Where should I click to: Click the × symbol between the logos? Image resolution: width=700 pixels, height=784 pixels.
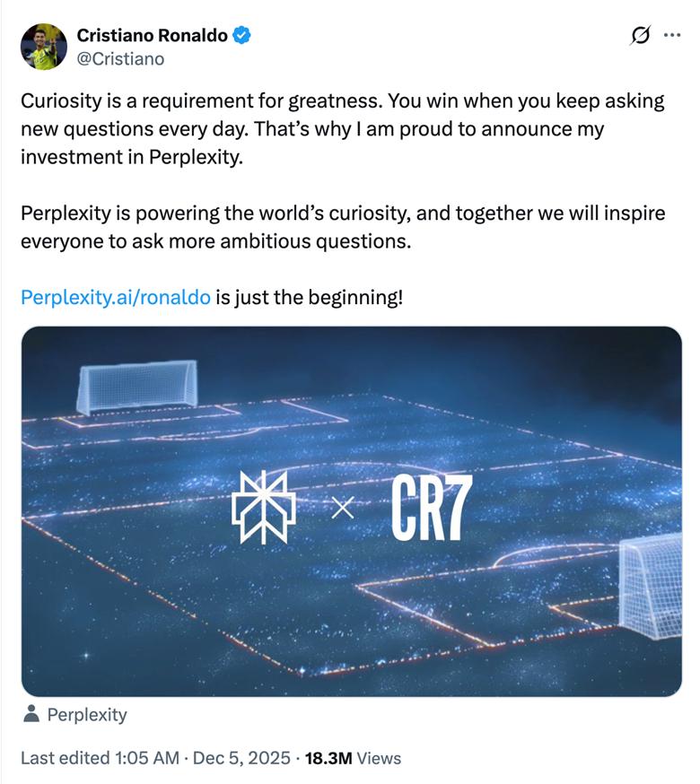coord(343,510)
